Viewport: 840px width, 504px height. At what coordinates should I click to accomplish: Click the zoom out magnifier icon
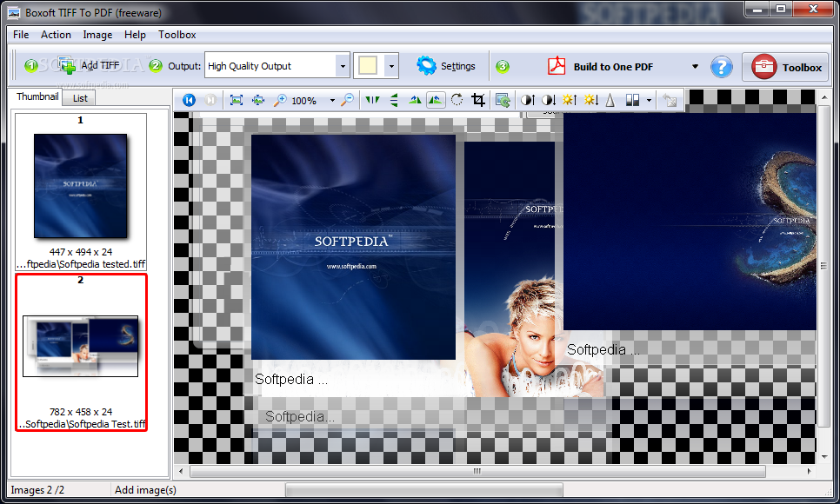(x=348, y=100)
